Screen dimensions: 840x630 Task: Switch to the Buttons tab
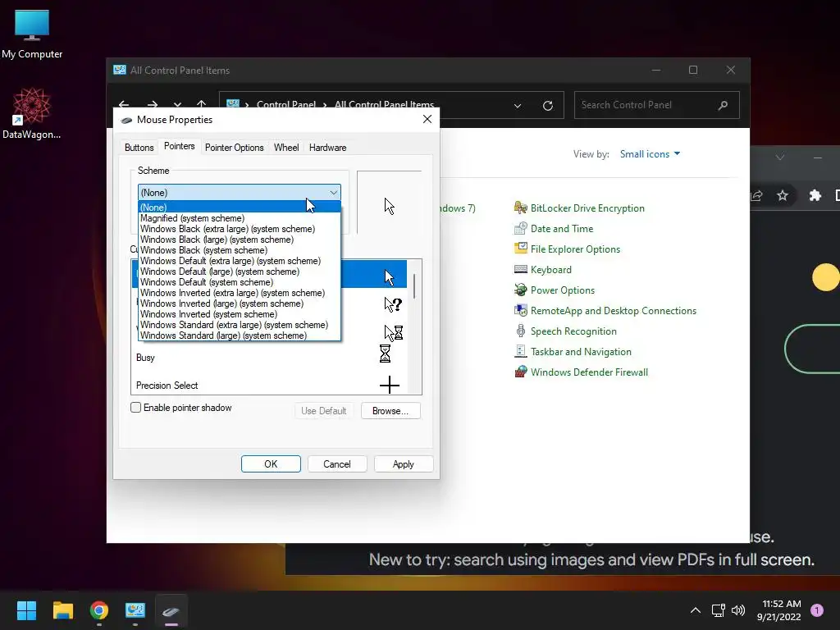tap(139, 148)
